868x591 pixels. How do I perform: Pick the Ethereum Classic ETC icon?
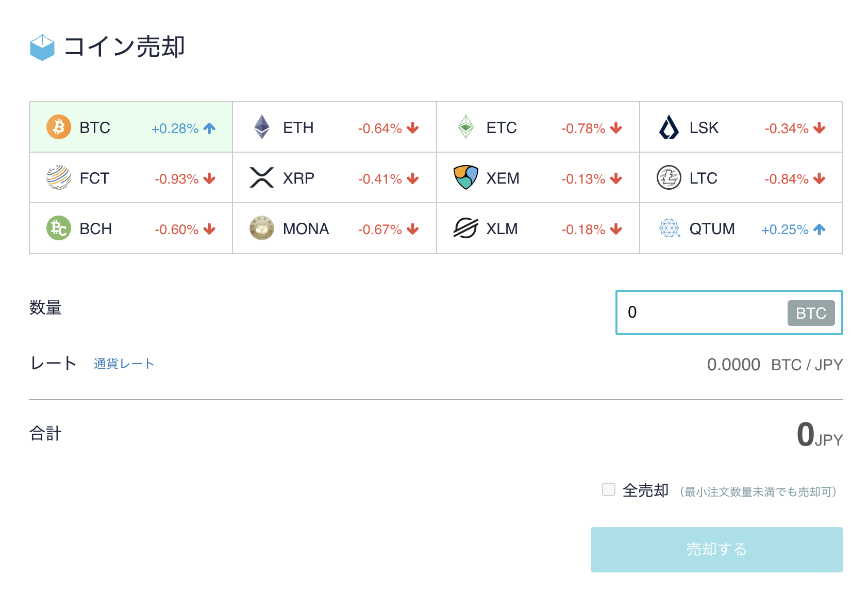click(465, 127)
